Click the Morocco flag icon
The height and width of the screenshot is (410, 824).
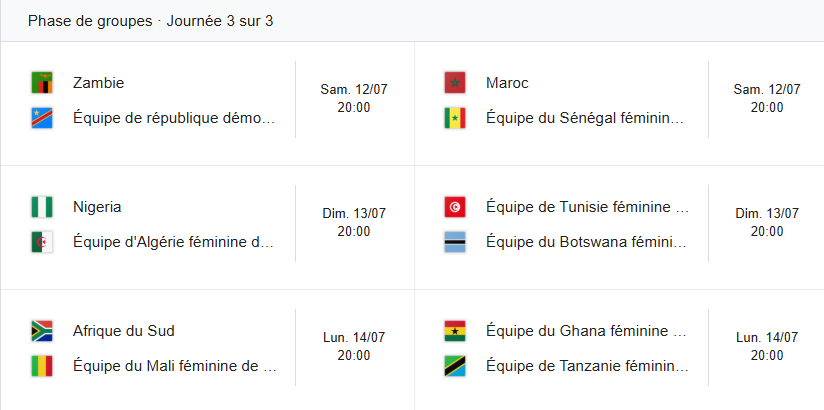click(455, 83)
